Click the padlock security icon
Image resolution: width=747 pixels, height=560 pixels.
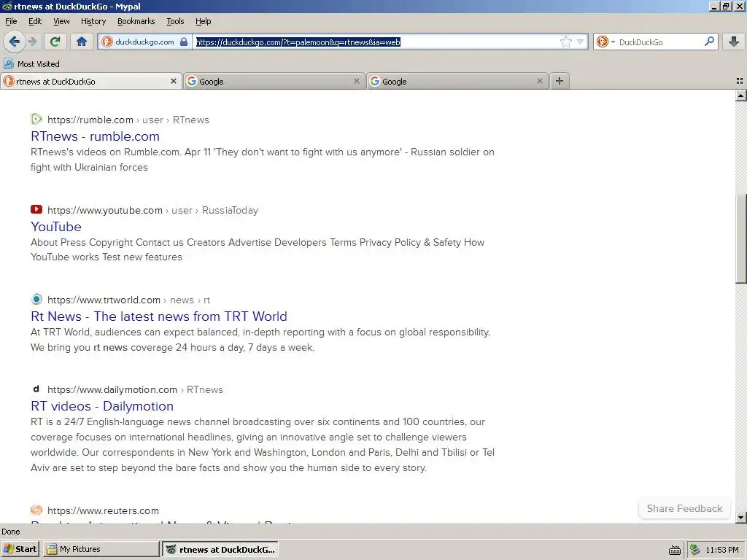[184, 42]
